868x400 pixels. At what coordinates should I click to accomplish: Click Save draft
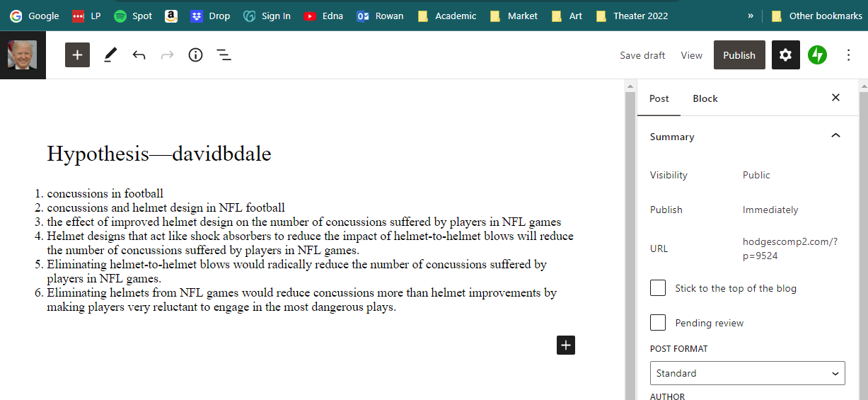pyautogui.click(x=642, y=55)
